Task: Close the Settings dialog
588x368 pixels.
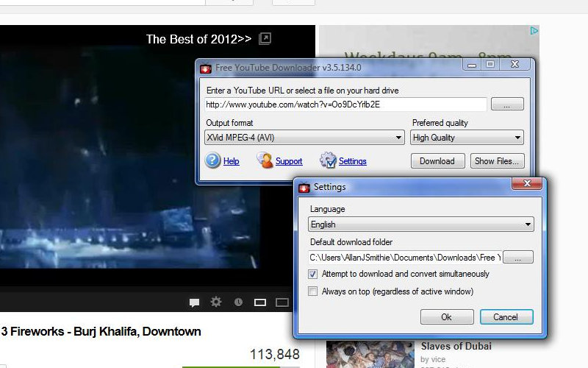Action: 527,183
